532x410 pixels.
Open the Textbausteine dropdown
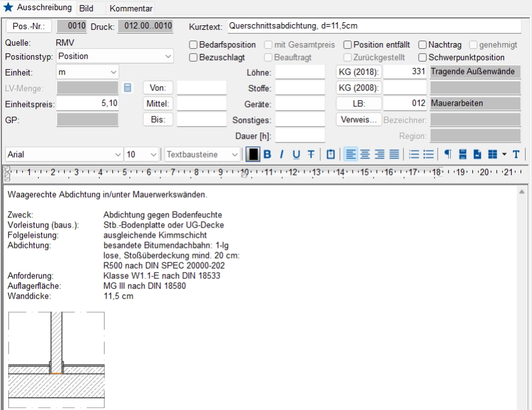(x=235, y=155)
